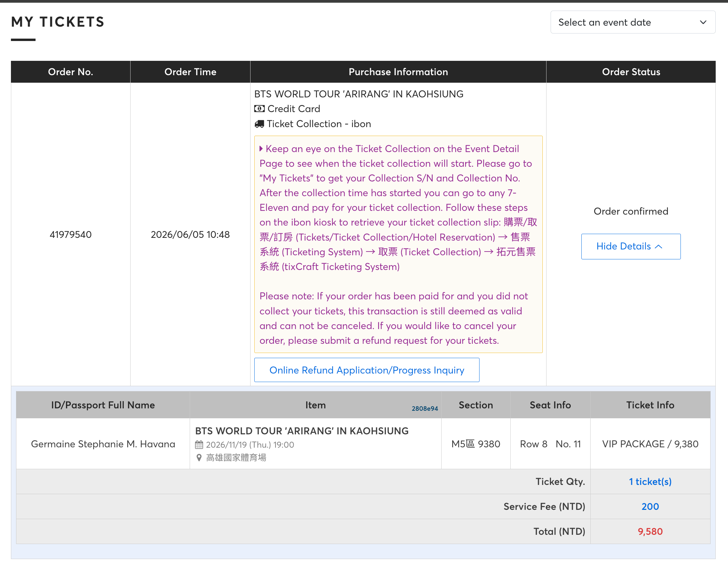Screen dimensions: 728x570
Task: Click the Section column header
Action: 476,405
